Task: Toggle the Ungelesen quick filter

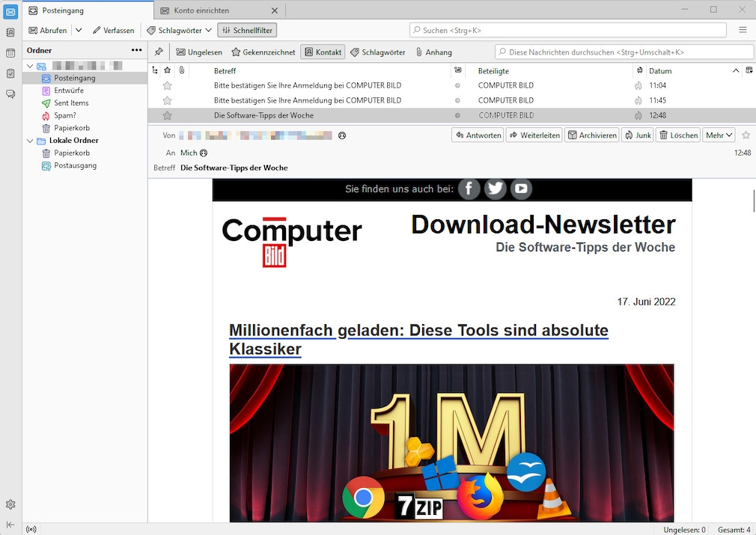Action: coord(199,52)
